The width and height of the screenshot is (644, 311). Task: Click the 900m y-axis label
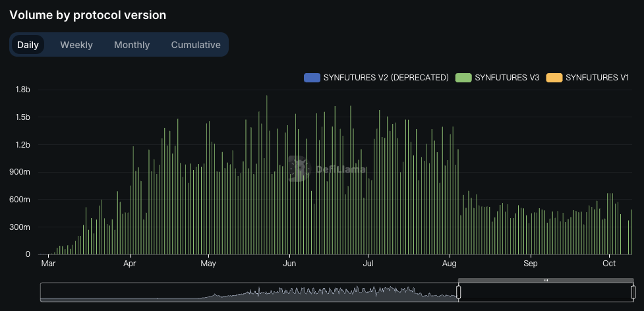[21, 173]
